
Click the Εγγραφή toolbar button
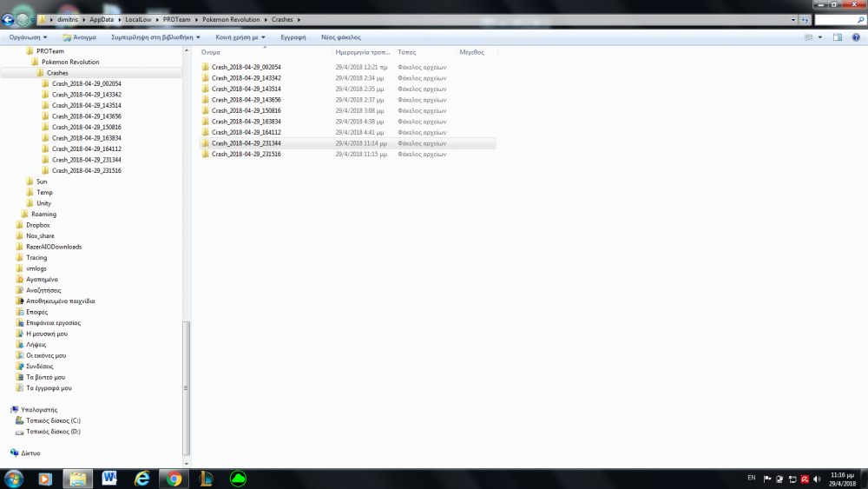(293, 37)
